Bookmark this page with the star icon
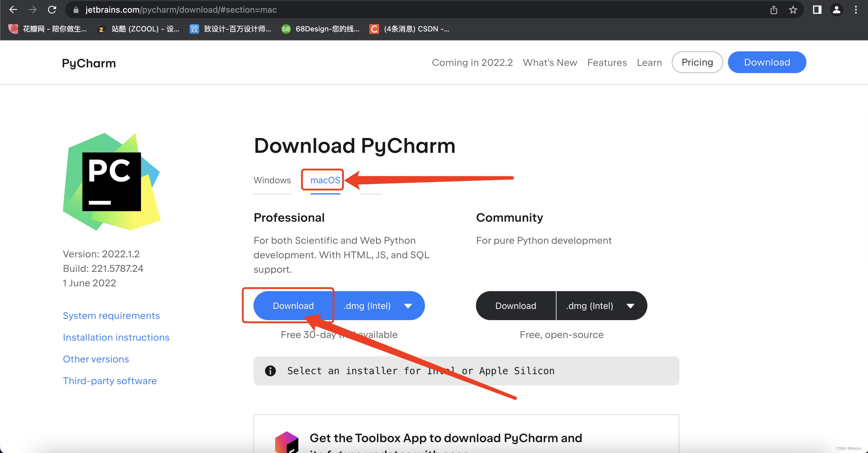Viewport: 868px width, 453px height. pyautogui.click(x=793, y=10)
